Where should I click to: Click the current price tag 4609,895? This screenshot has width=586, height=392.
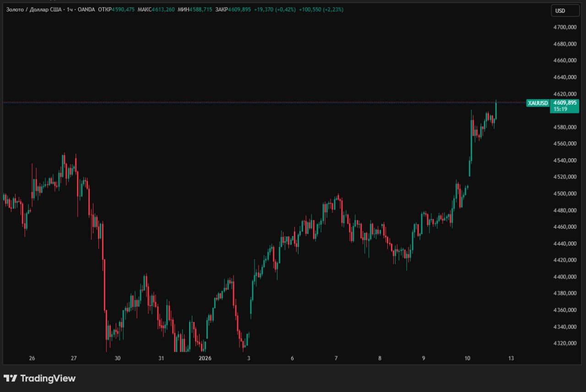[565, 102]
